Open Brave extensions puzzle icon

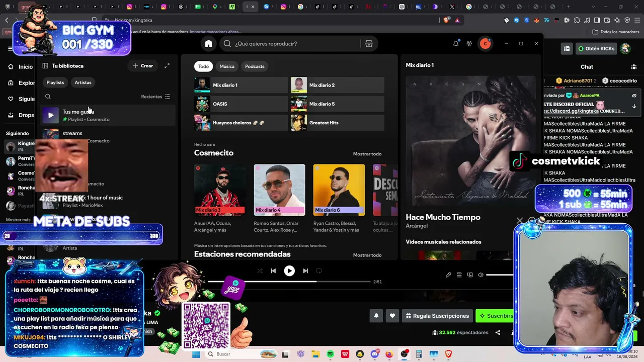coord(577,20)
